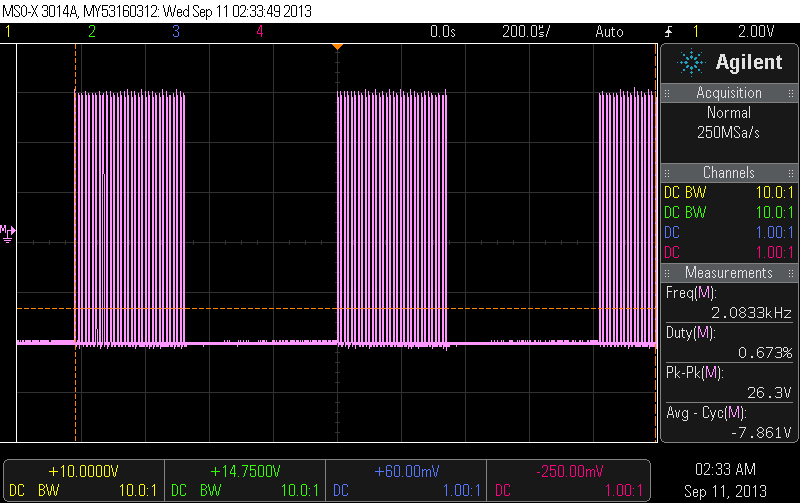Screen dimensions: 800x503
Task: Select yellow channel 1 DC BW 10.0:1 row
Action: click(x=729, y=192)
